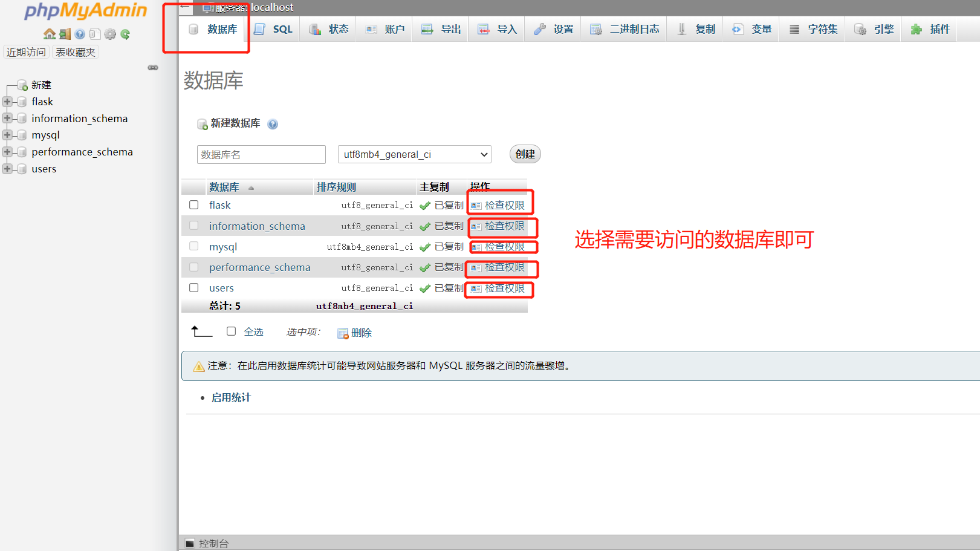Tick the checkbox for the users database
The width and height of the screenshot is (980, 551).
point(193,288)
